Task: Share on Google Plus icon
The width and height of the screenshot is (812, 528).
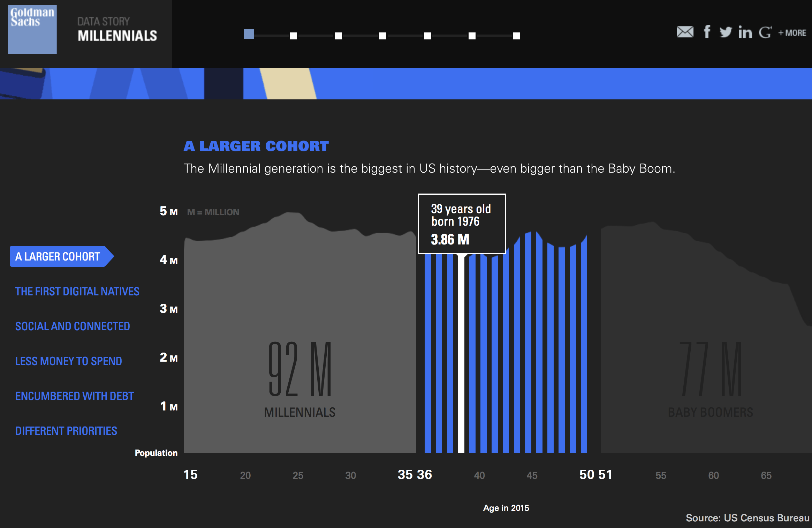Action: tap(765, 32)
